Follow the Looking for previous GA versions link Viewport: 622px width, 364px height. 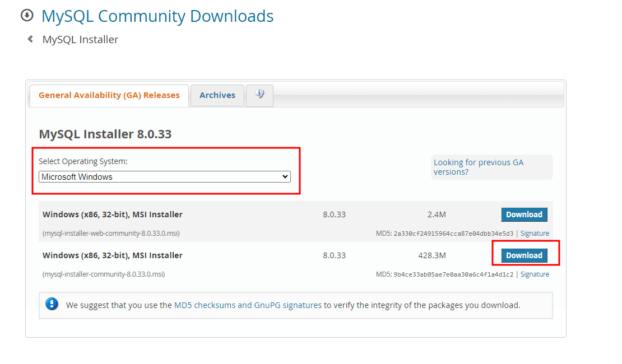[x=479, y=167]
